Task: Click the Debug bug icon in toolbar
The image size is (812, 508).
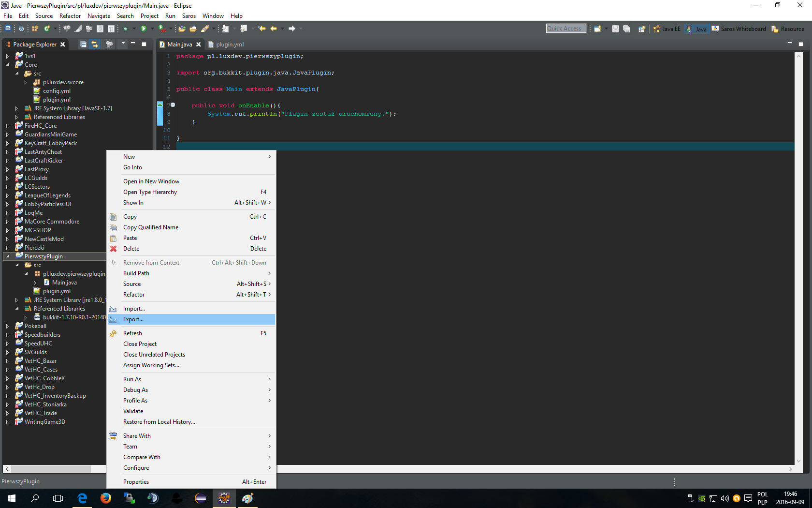Action: coord(125,29)
